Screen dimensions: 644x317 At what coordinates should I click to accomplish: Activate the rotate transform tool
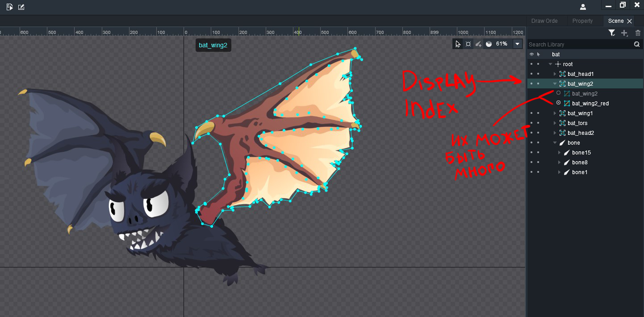[468, 44]
